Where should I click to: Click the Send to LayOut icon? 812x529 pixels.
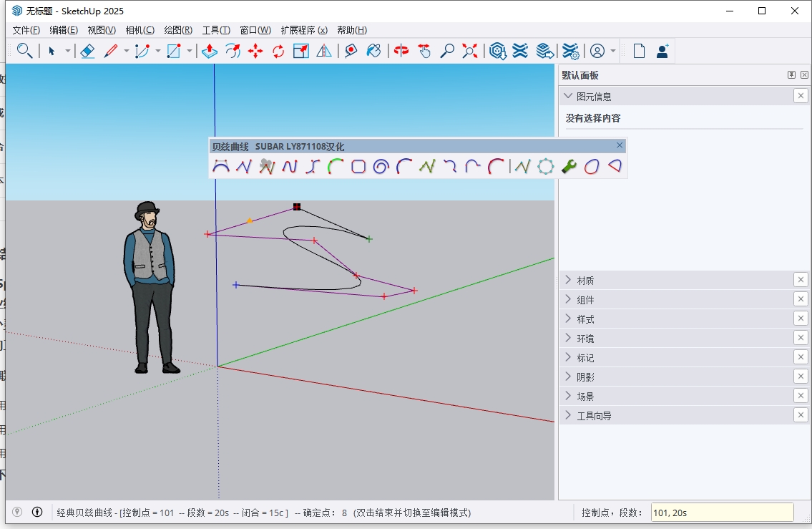point(544,51)
